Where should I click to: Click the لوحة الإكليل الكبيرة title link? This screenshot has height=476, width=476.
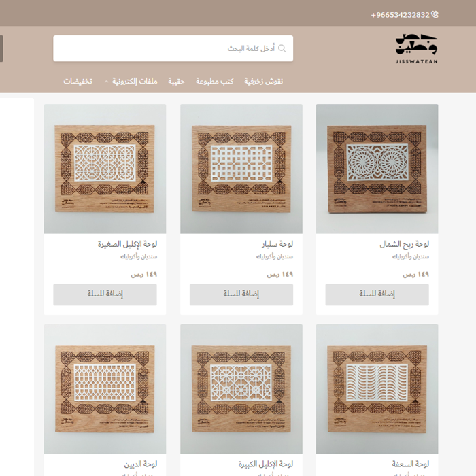266,464
